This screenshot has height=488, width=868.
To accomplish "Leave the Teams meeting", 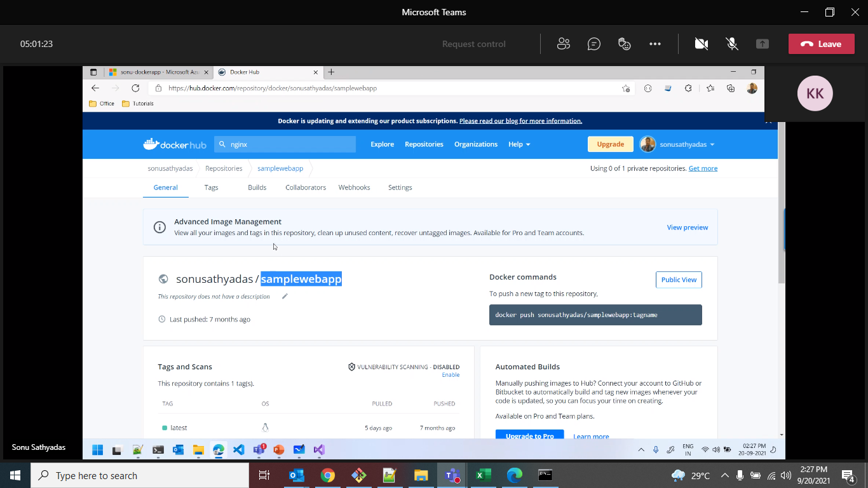I will 822,44.
